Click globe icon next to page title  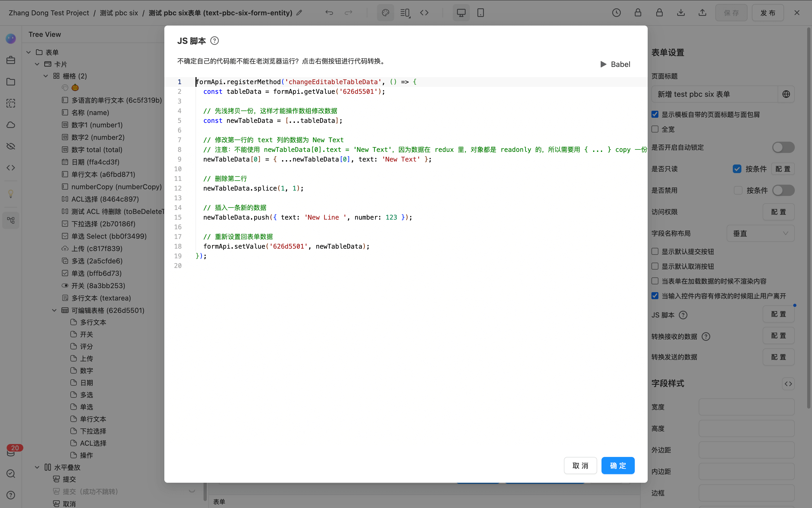tap(786, 94)
